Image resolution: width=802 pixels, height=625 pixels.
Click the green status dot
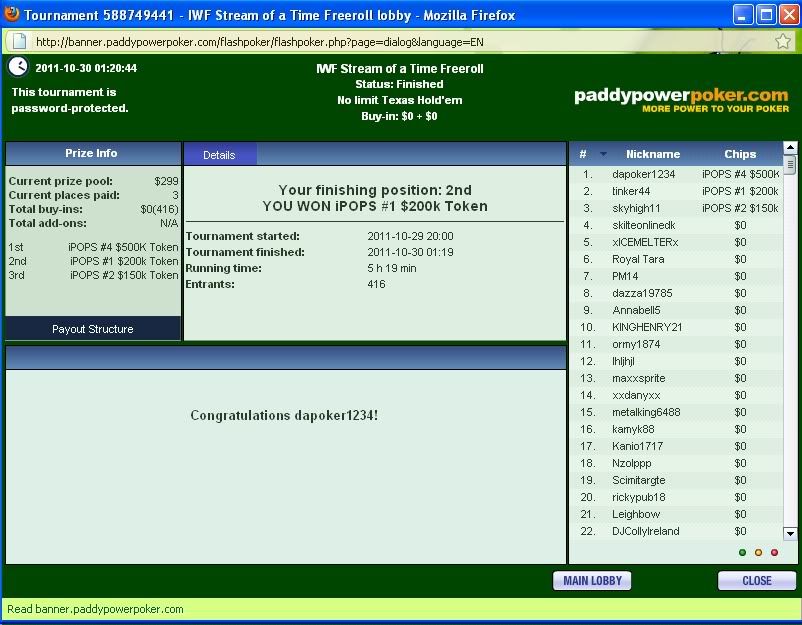coord(742,552)
